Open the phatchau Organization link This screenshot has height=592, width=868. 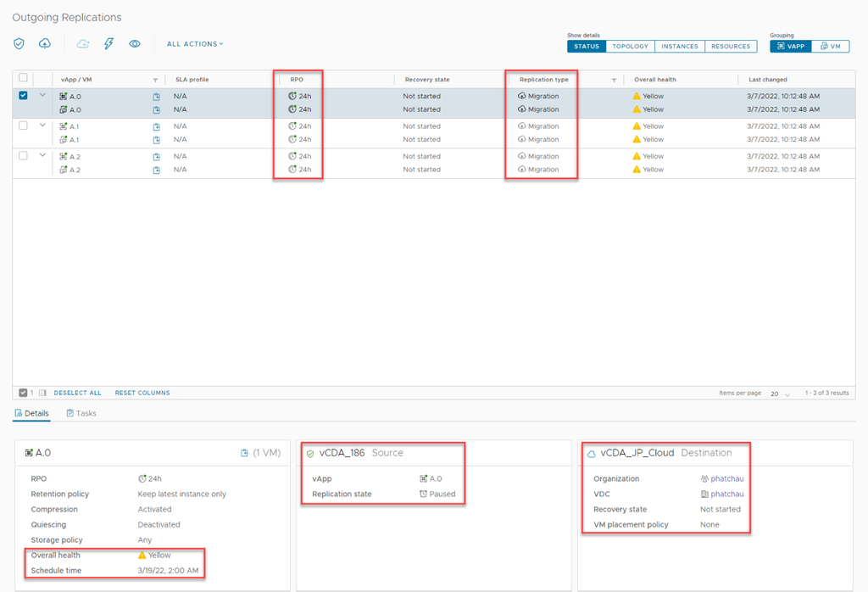coord(726,479)
